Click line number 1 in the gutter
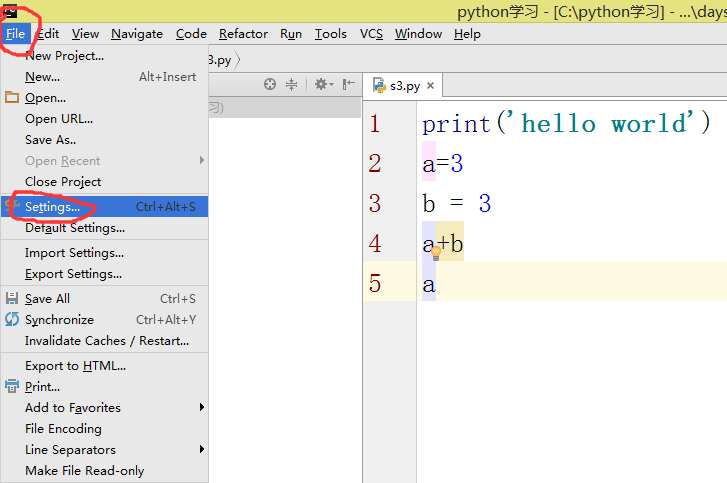 (375, 124)
